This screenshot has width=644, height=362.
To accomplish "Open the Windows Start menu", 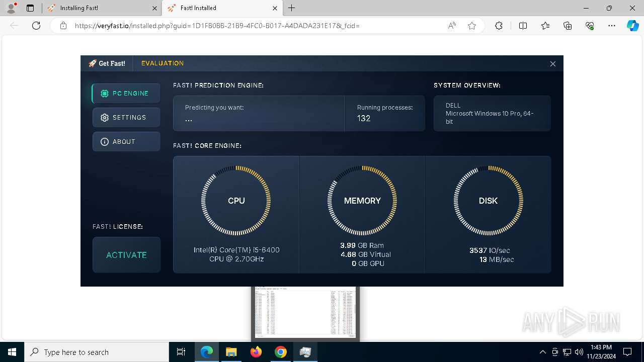I will coord(12,352).
